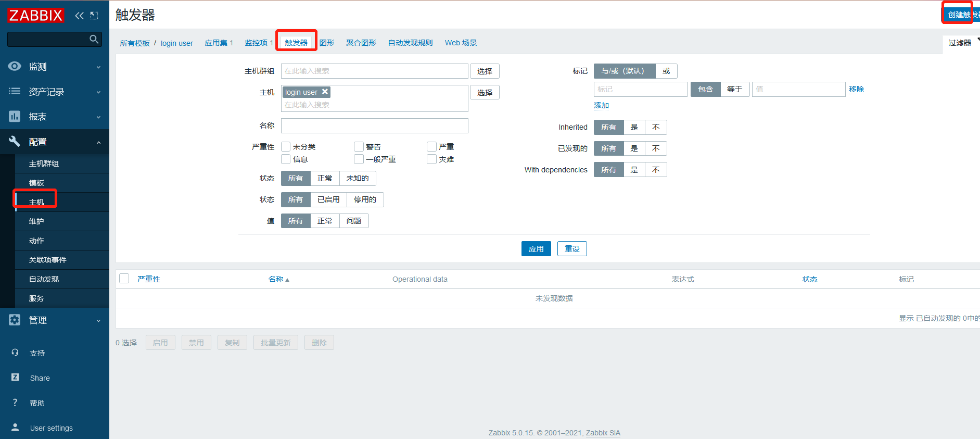Viewport: 980px width, 439px height.
Task: Click the 配置 wrench icon
Action: (x=15, y=141)
